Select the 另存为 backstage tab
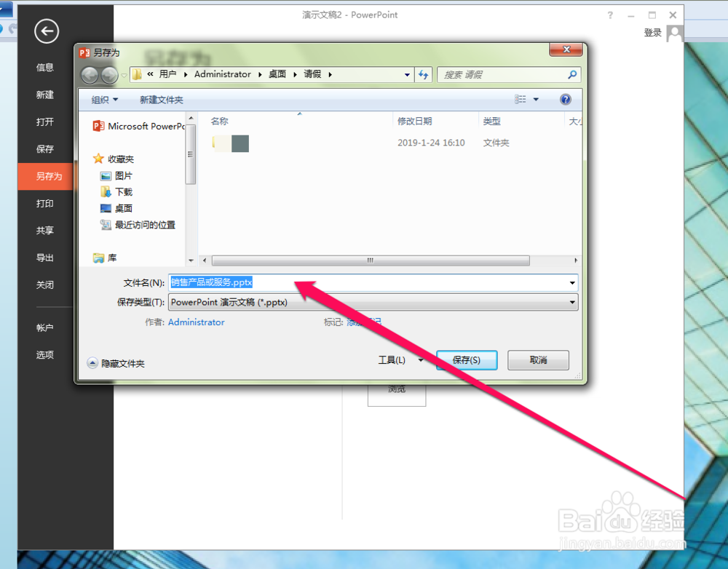Viewport: 728px width, 569px height. [x=45, y=176]
